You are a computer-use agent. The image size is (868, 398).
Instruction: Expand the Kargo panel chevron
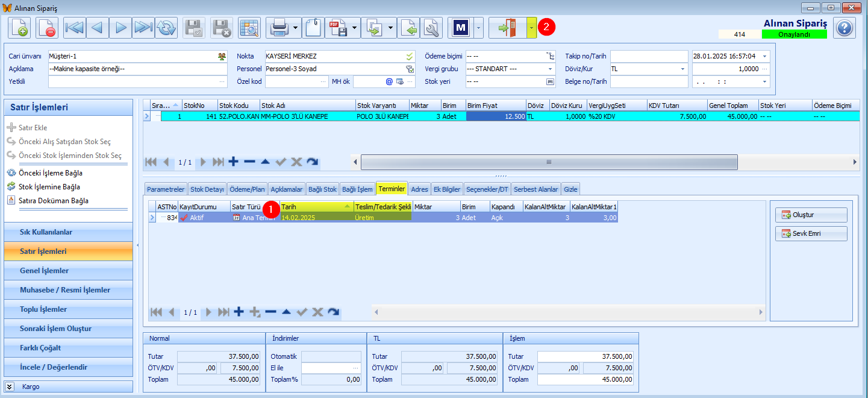point(10,387)
